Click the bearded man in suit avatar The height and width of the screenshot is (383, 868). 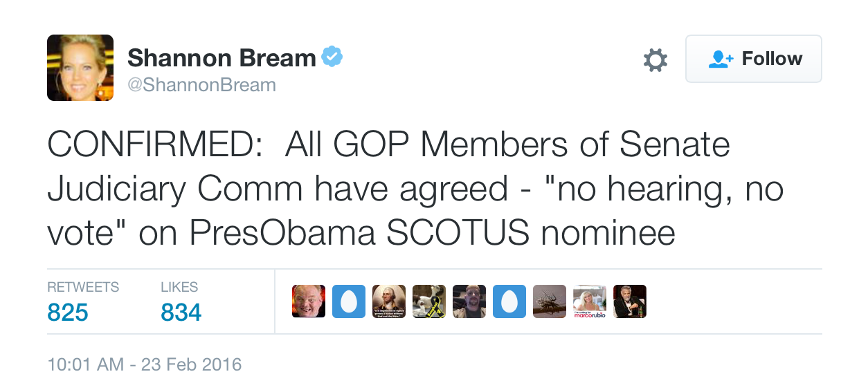tap(630, 301)
